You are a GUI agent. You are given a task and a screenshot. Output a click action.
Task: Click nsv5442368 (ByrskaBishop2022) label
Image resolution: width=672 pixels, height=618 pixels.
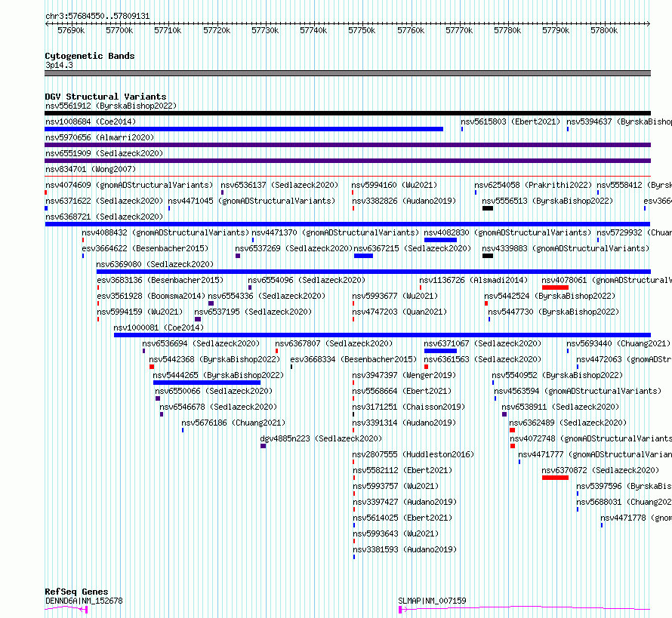(x=214, y=359)
